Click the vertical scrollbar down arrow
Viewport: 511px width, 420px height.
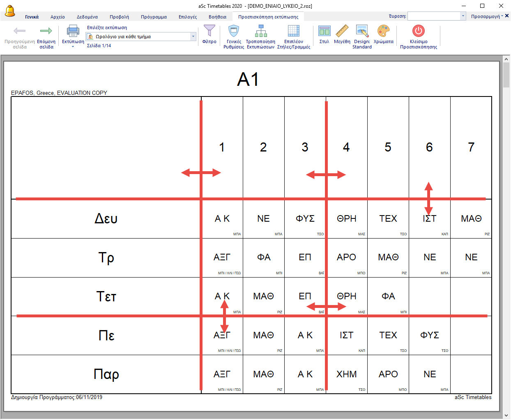[506, 415]
